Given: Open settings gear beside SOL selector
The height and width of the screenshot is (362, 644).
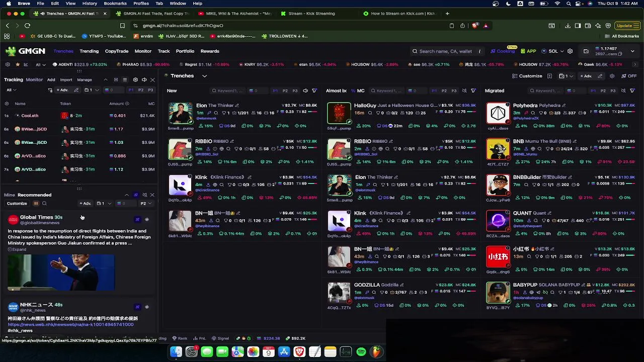Looking at the screenshot, I should (570, 51).
